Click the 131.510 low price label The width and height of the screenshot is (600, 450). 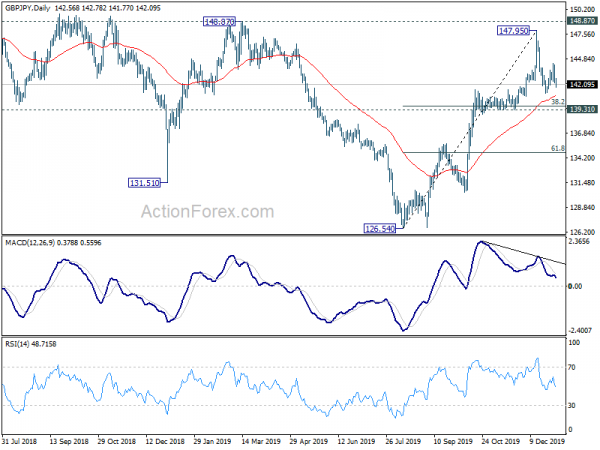(x=144, y=183)
